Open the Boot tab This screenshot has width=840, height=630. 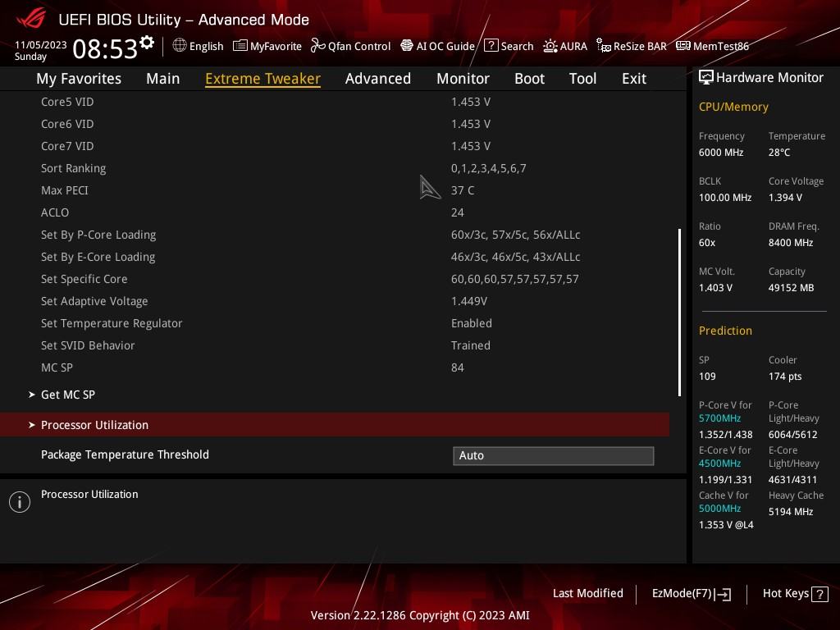pos(529,78)
